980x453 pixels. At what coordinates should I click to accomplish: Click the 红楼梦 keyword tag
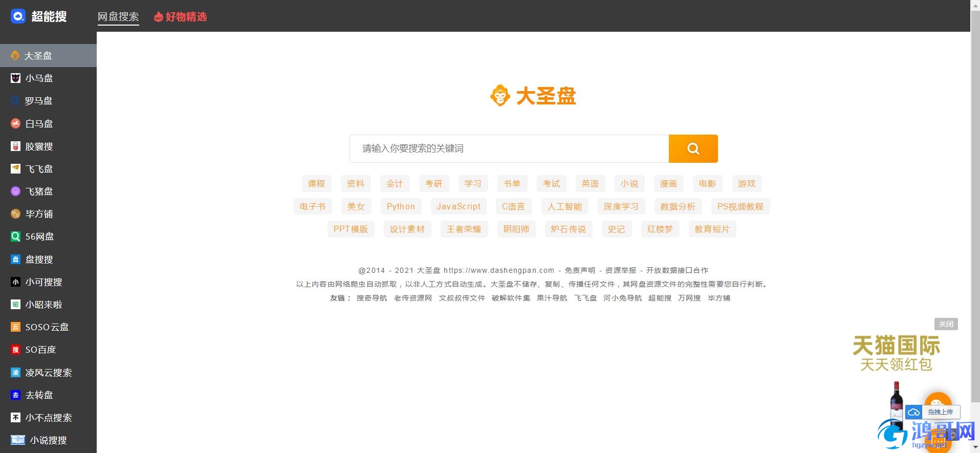(660, 229)
